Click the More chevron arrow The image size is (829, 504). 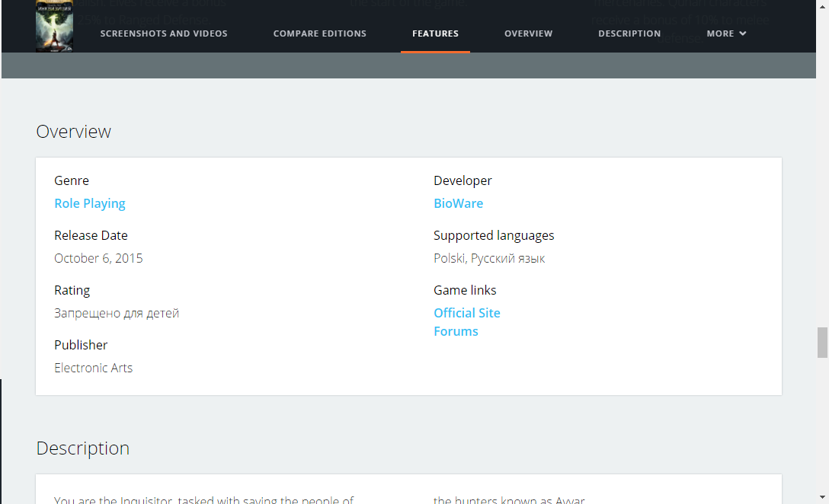pos(743,33)
